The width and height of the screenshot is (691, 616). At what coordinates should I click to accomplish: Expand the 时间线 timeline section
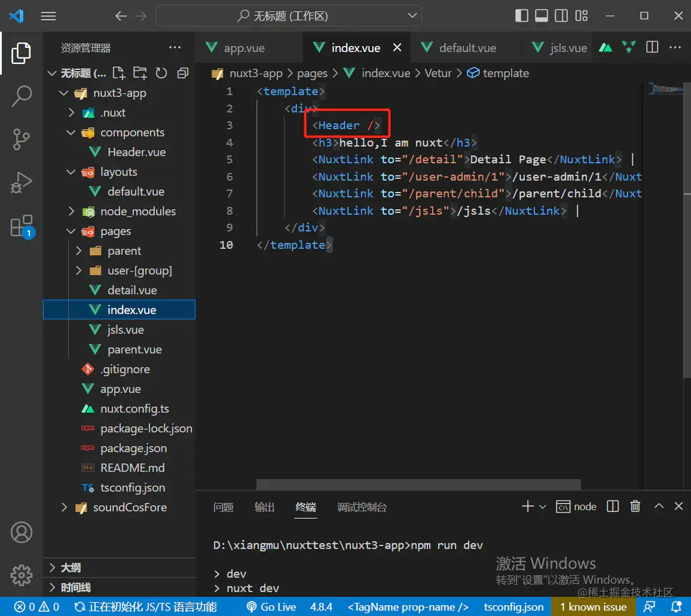(x=120, y=587)
